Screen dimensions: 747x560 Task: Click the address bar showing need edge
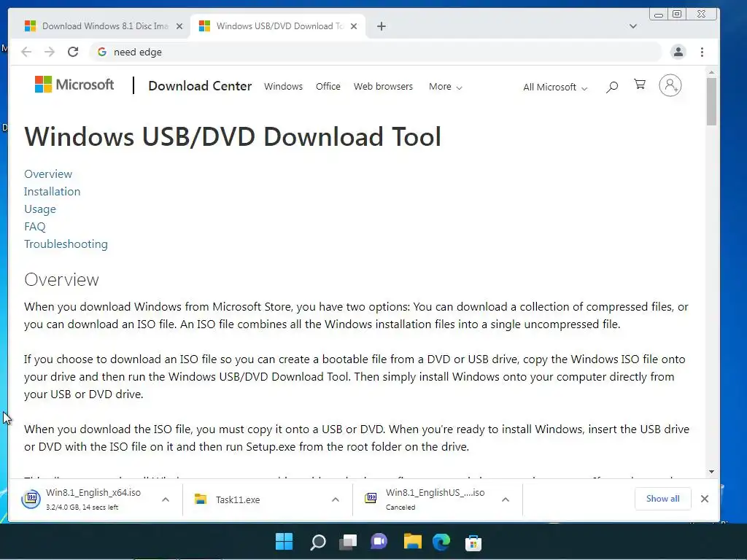pyautogui.click(x=376, y=52)
